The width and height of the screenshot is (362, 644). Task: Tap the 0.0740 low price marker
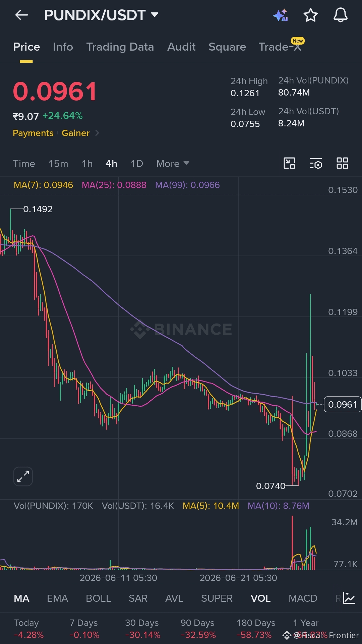270,486
